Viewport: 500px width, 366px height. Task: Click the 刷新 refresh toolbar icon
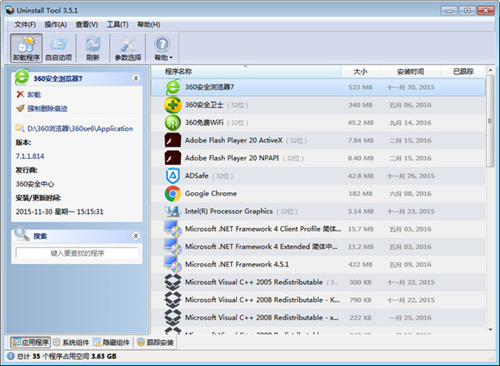93,48
